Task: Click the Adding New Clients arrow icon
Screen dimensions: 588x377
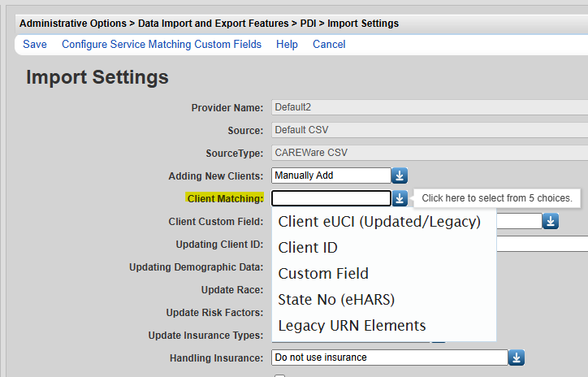Action: pos(400,175)
